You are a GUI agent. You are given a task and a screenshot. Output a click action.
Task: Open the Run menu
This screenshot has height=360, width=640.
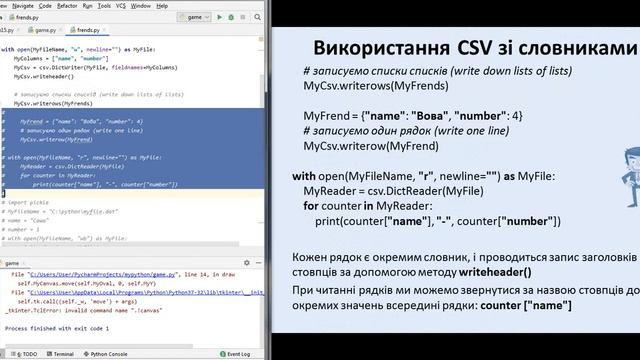87,6
